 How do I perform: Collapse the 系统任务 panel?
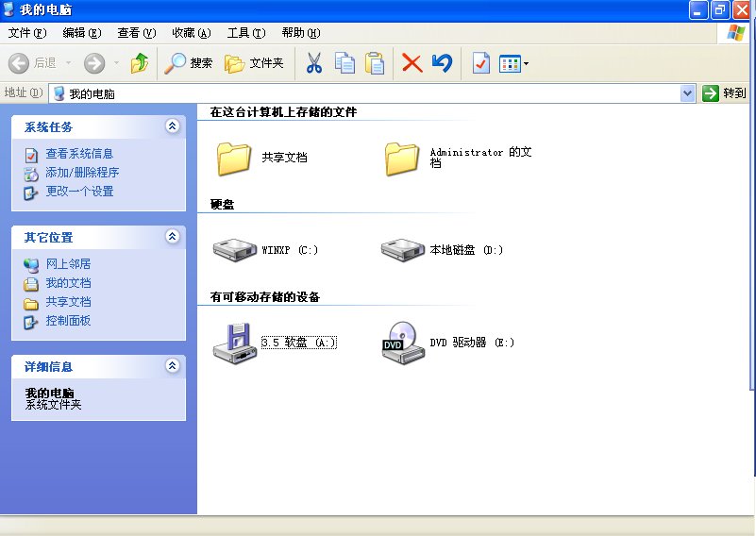point(172,126)
